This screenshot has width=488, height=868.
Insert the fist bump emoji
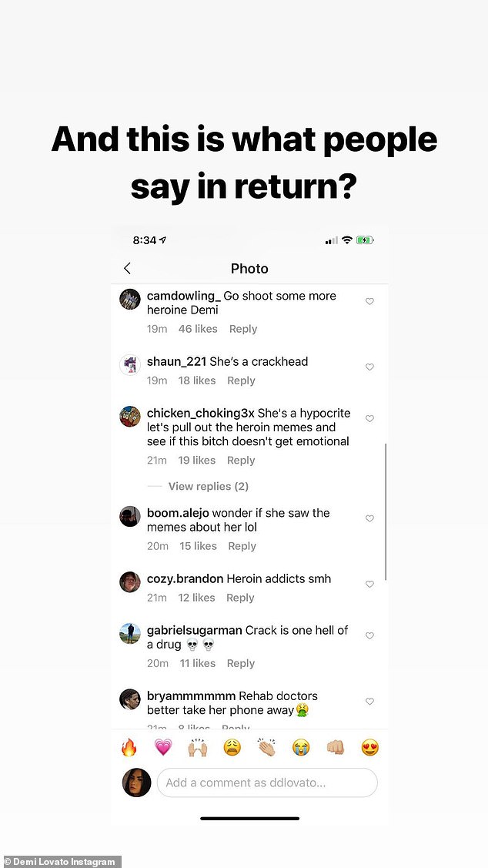click(335, 747)
